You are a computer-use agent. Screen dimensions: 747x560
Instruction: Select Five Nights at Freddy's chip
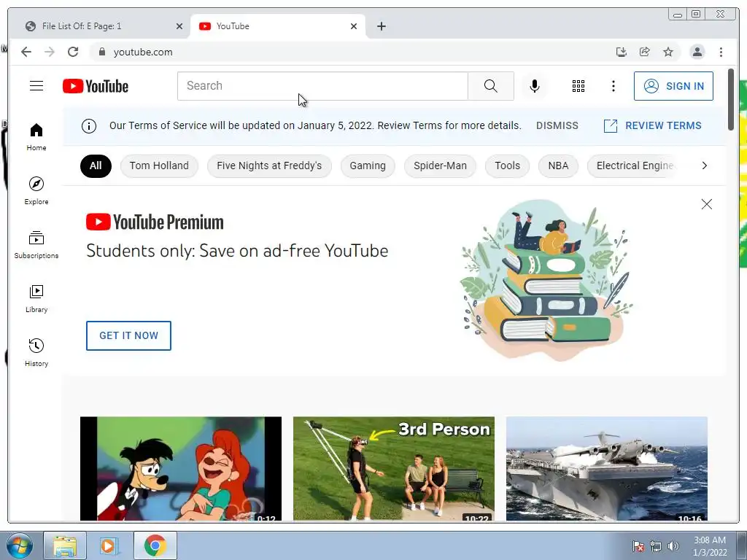269,166
